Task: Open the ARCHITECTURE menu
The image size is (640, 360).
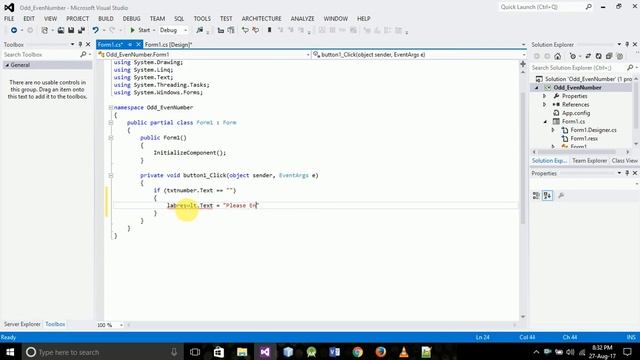Action: [262, 19]
